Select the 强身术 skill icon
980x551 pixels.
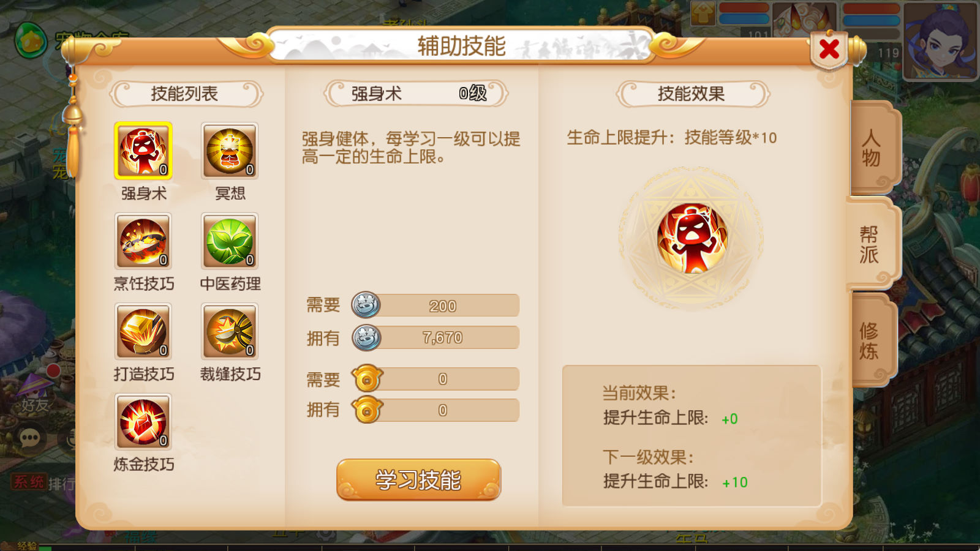(x=143, y=151)
